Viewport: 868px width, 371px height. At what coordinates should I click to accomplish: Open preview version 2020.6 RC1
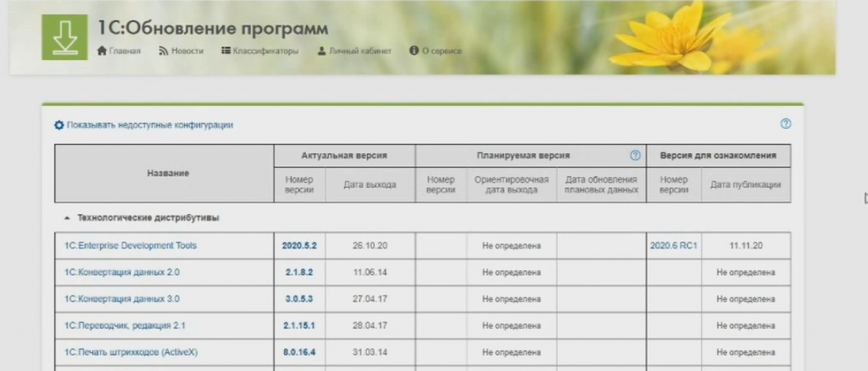pyautogui.click(x=673, y=246)
